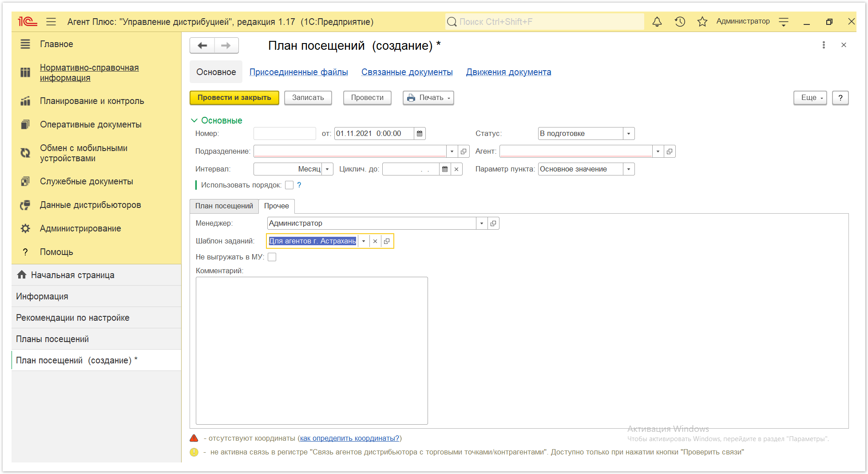Clear the Шаблон заданий value

pos(375,241)
